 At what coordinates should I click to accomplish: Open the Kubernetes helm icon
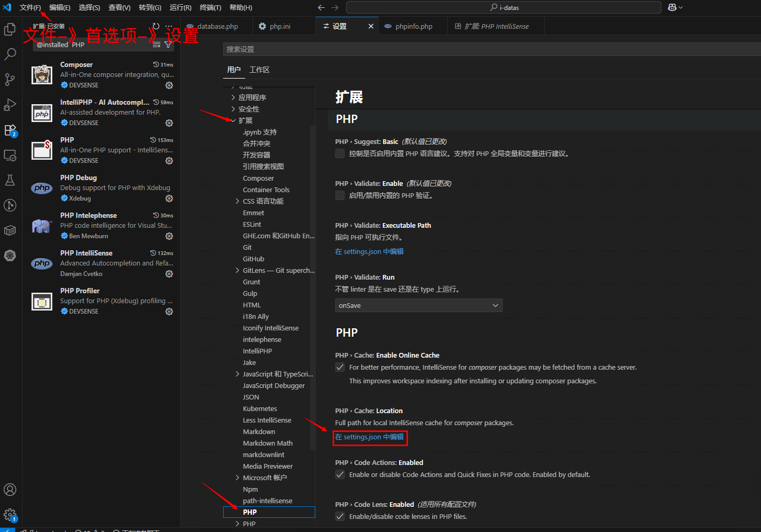pyautogui.click(x=10, y=256)
